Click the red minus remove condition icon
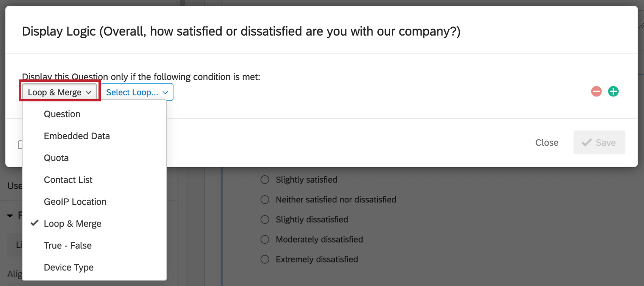644x286 pixels. 596,92
